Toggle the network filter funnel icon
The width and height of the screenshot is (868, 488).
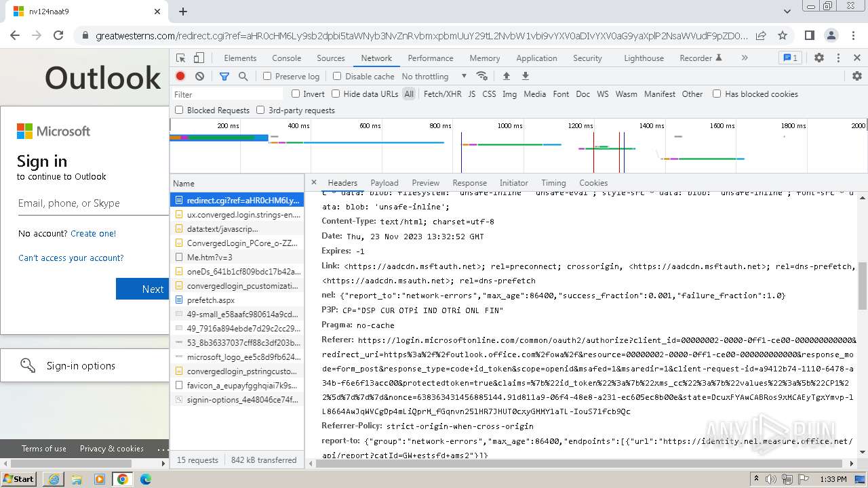[x=224, y=76]
